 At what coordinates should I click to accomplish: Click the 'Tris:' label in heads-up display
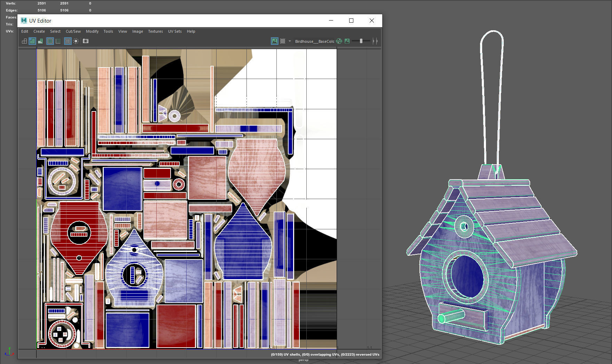[x=9, y=24]
